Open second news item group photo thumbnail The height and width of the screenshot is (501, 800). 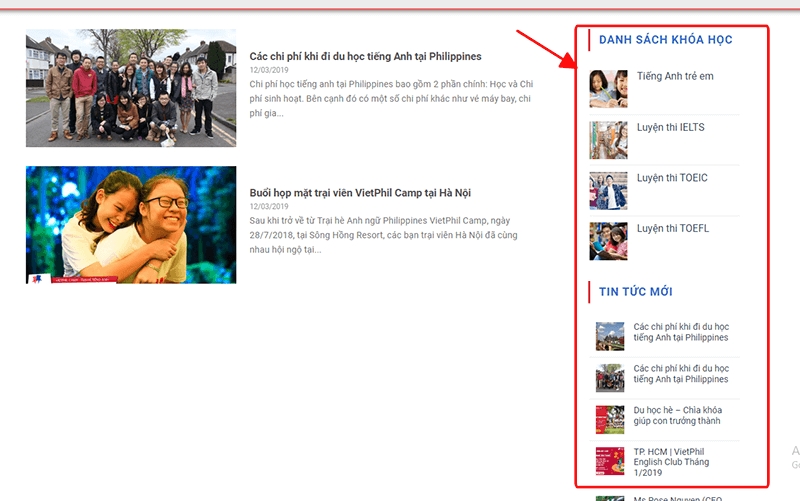coord(610,378)
